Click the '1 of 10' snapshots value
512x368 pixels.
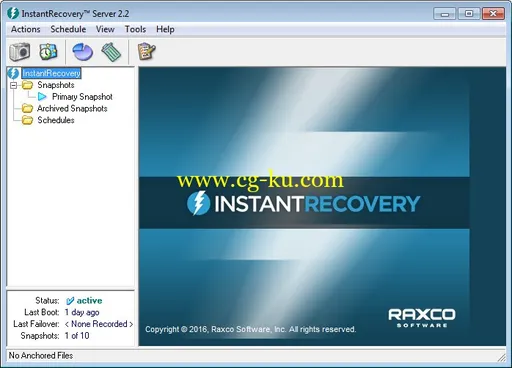click(x=77, y=336)
